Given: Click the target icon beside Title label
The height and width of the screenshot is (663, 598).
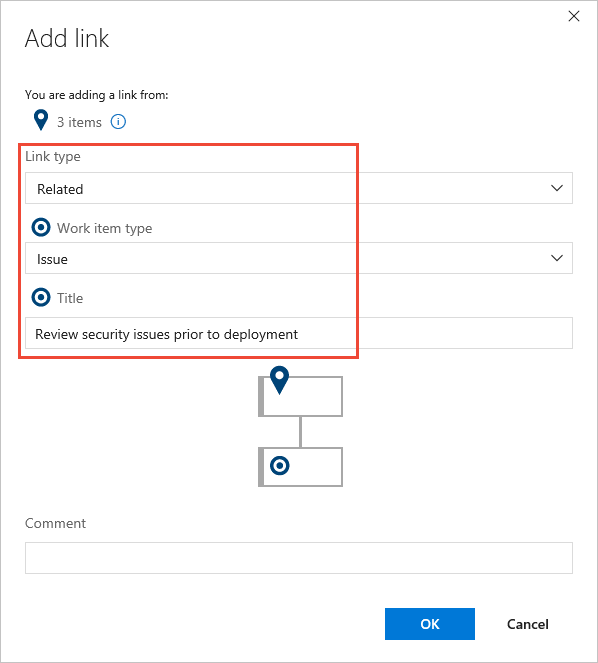Looking at the screenshot, I should click(x=41, y=298).
